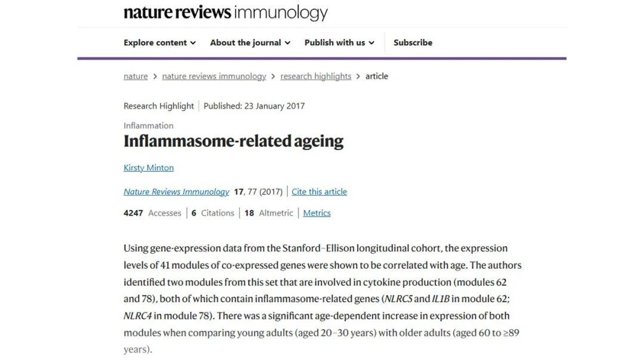The image size is (644, 363).
Task: Expand the Explore content menu
Action: [159, 42]
